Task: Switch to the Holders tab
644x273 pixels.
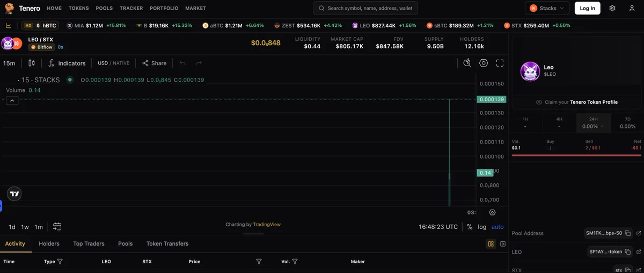Action: coord(49,243)
